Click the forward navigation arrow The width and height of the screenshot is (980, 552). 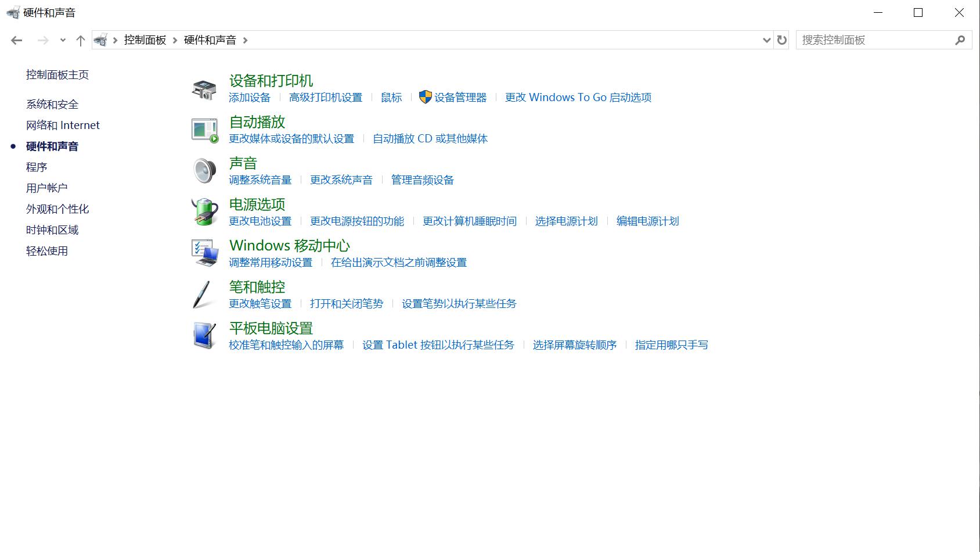point(43,40)
